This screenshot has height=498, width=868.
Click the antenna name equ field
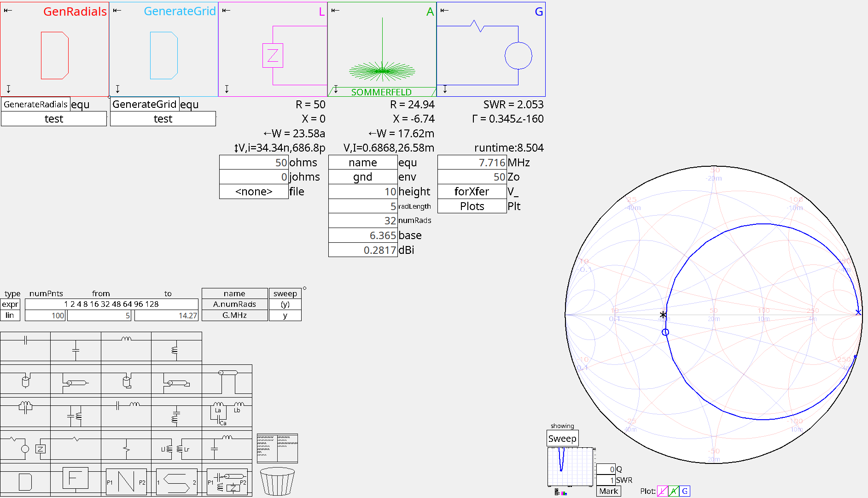[x=363, y=163]
